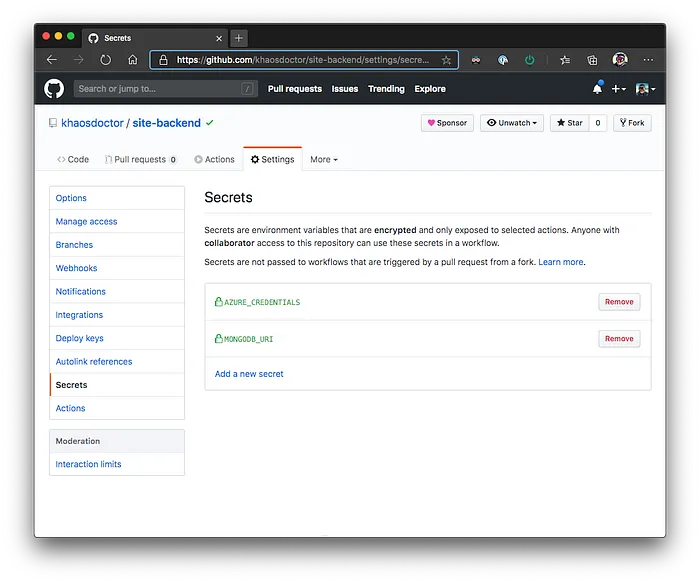Open the browser three-dot menu
The width and height of the screenshot is (700, 583).
[648, 60]
